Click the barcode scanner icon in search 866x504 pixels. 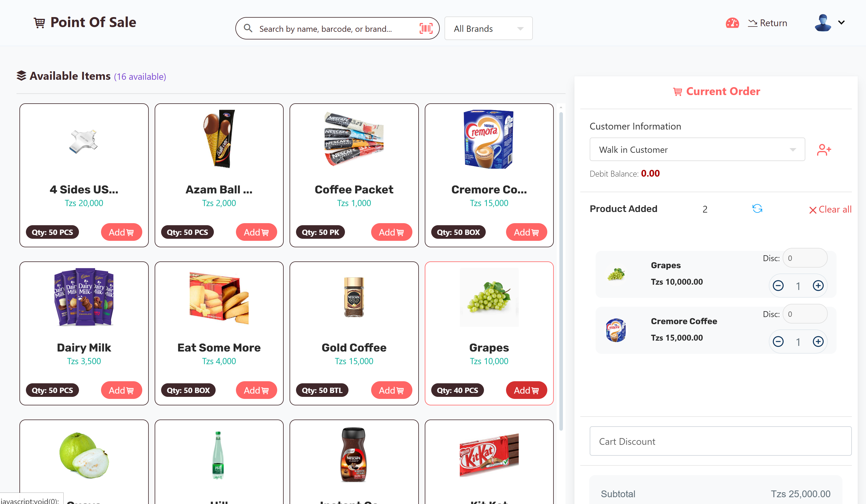426,28
